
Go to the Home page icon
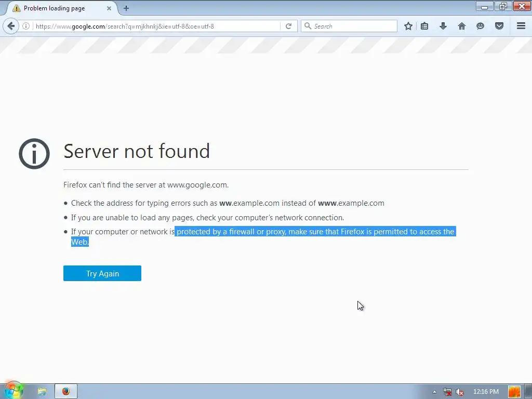[x=462, y=26]
